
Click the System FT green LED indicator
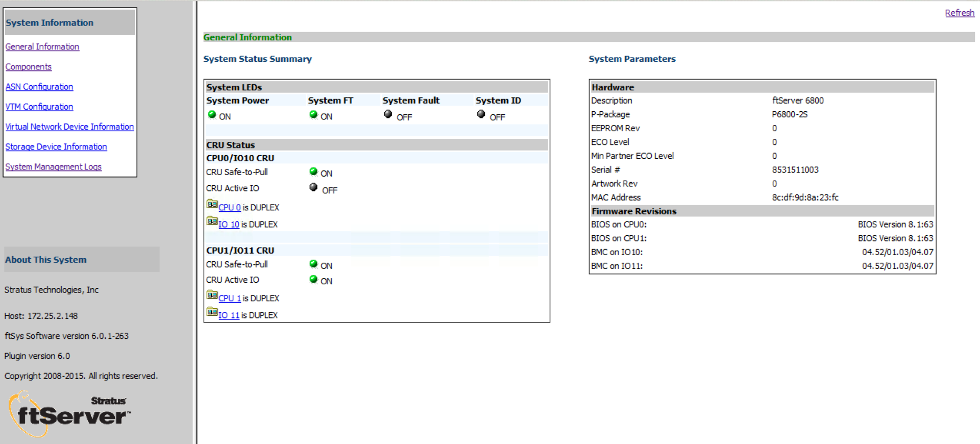tap(313, 115)
